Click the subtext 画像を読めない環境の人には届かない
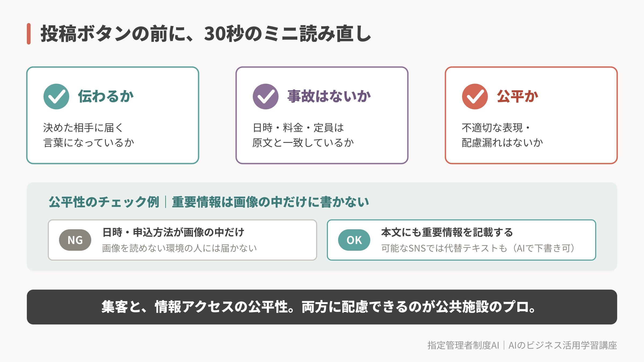 tap(180, 248)
